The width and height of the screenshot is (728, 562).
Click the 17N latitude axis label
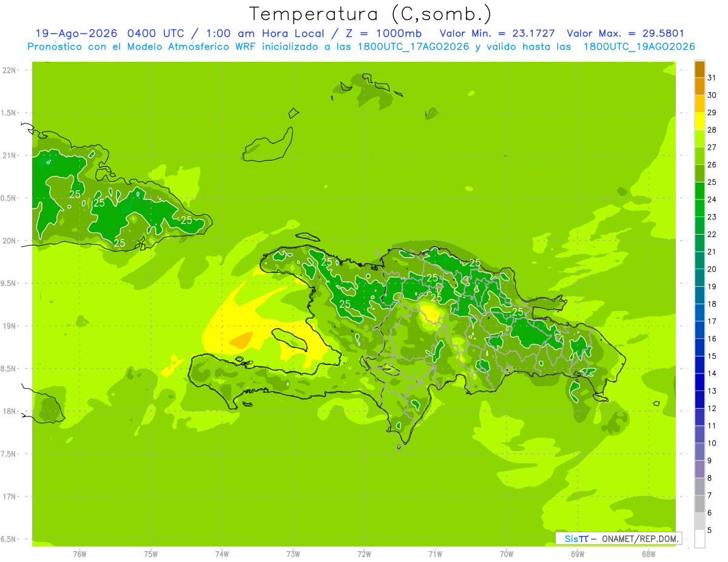(8, 497)
